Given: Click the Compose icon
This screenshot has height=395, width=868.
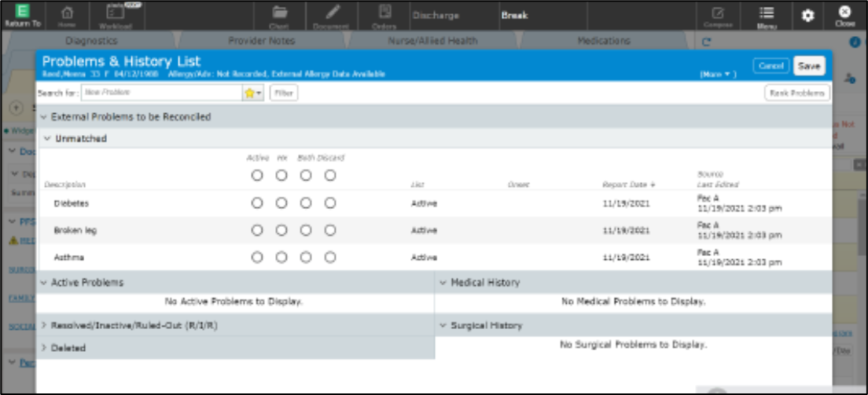Looking at the screenshot, I should pos(718,15).
